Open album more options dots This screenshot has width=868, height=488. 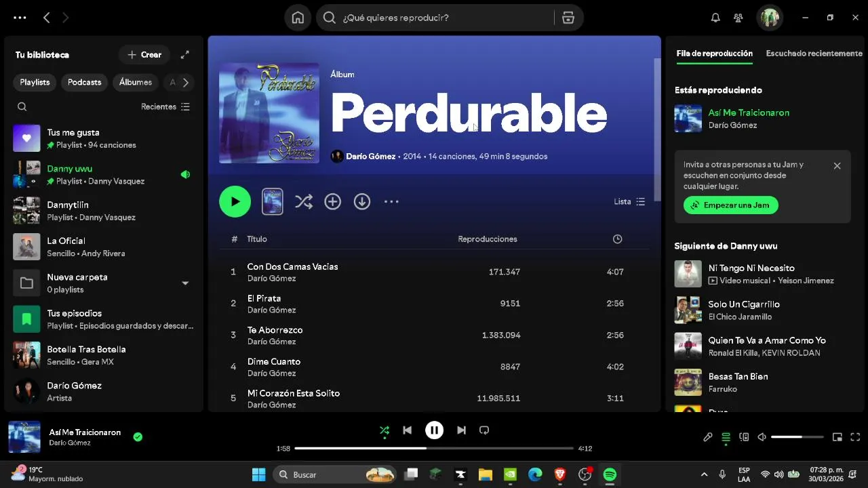[x=391, y=201]
